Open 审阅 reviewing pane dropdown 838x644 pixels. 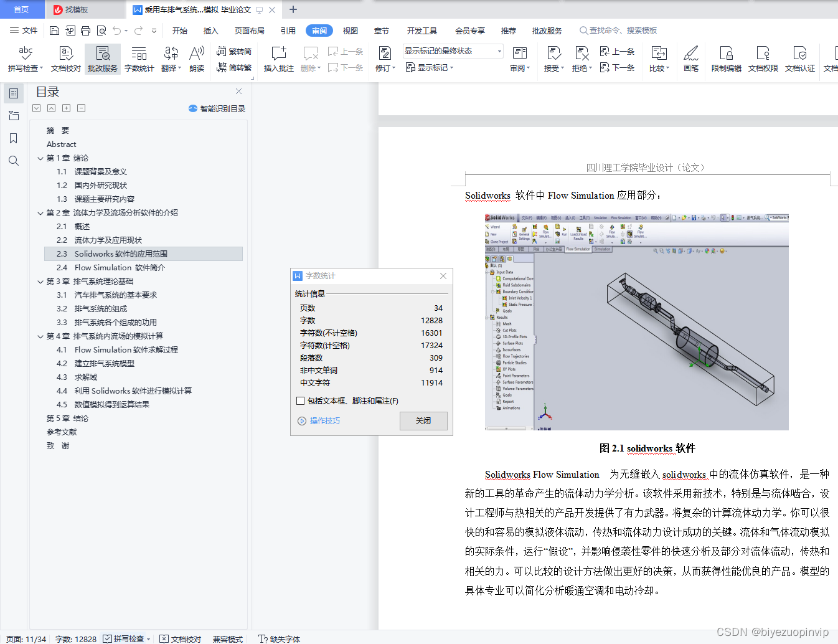pos(528,69)
